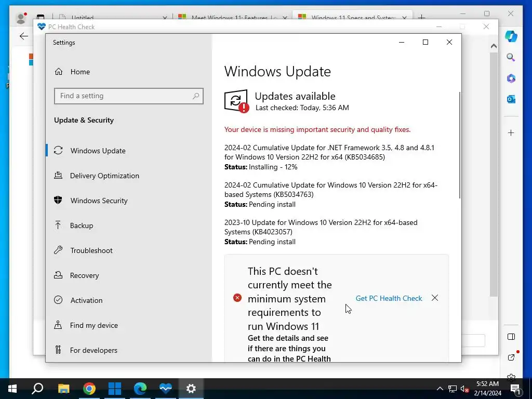
Task: Click the search magnifier in Find a setting
Action: pyautogui.click(x=196, y=96)
